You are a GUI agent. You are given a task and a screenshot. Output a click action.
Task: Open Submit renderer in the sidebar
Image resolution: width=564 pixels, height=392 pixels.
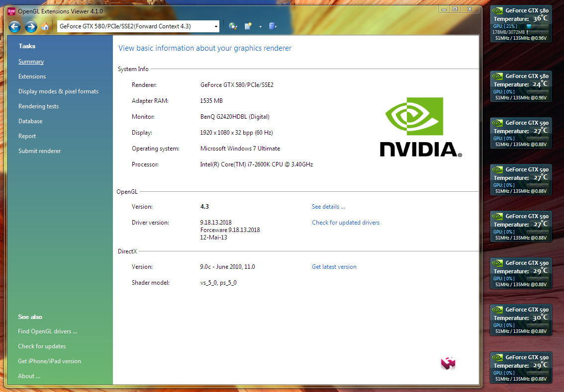click(40, 151)
